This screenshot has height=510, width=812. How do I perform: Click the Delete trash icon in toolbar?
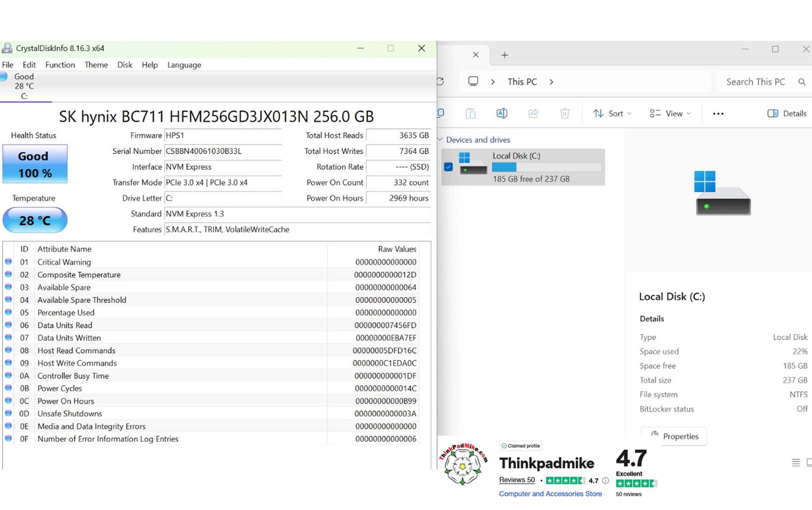pos(565,113)
